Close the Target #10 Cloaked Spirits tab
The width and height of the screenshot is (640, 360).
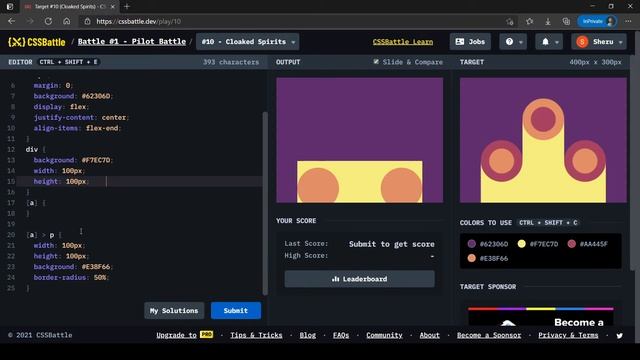[x=113, y=7]
